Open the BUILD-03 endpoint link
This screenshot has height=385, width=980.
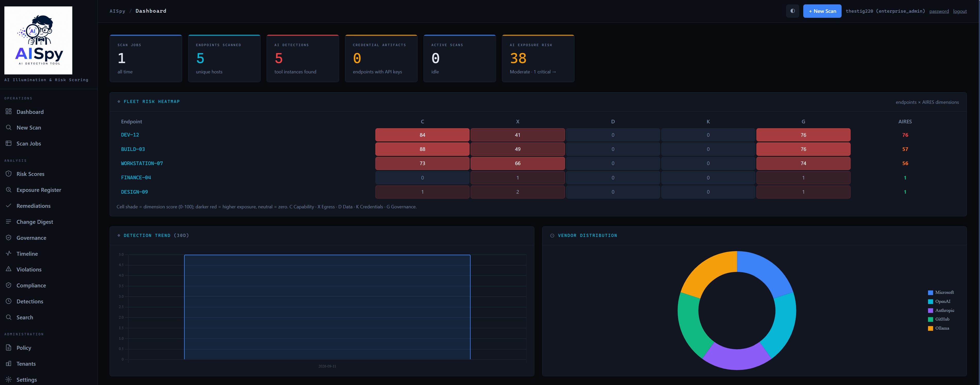pyautogui.click(x=133, y=149)
